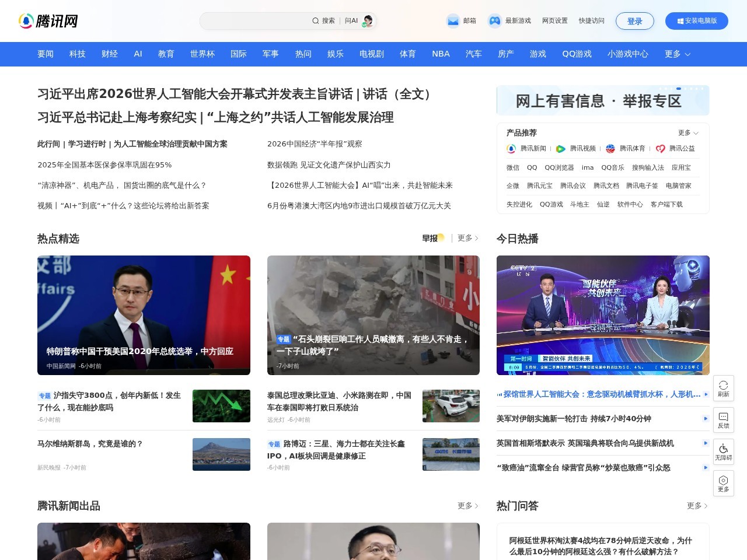The width and height of the screenshot is (747, 560).
Task: Open the 阿根廷世界杯淘汰赛 question
Action: click(x=601, y=546)
